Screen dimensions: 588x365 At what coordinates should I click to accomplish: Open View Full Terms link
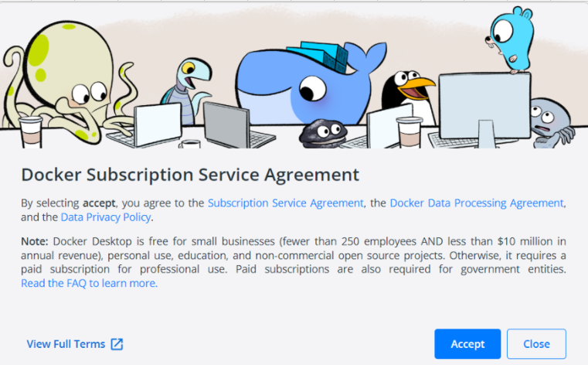click(x=66, y=344)
